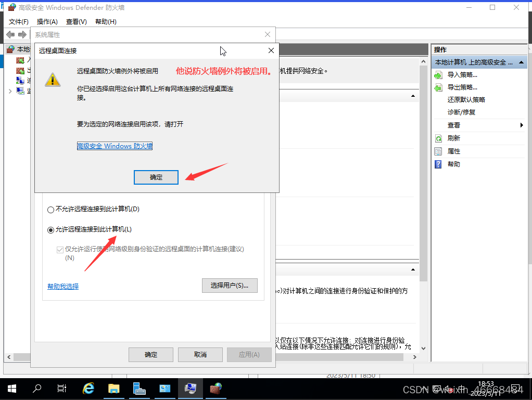Select the inbound rules tree icon

[x=20, y=60]
